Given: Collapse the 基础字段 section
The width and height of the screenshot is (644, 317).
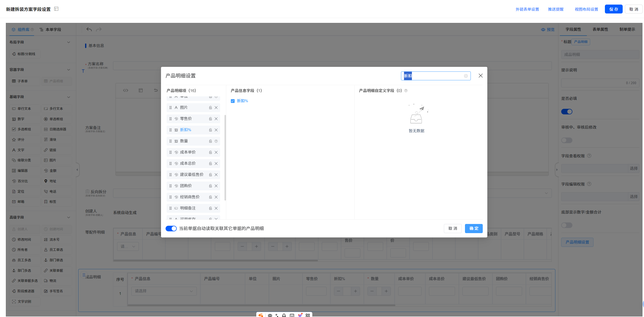Looking at the screenshot, I should click(x=68, y=97).
